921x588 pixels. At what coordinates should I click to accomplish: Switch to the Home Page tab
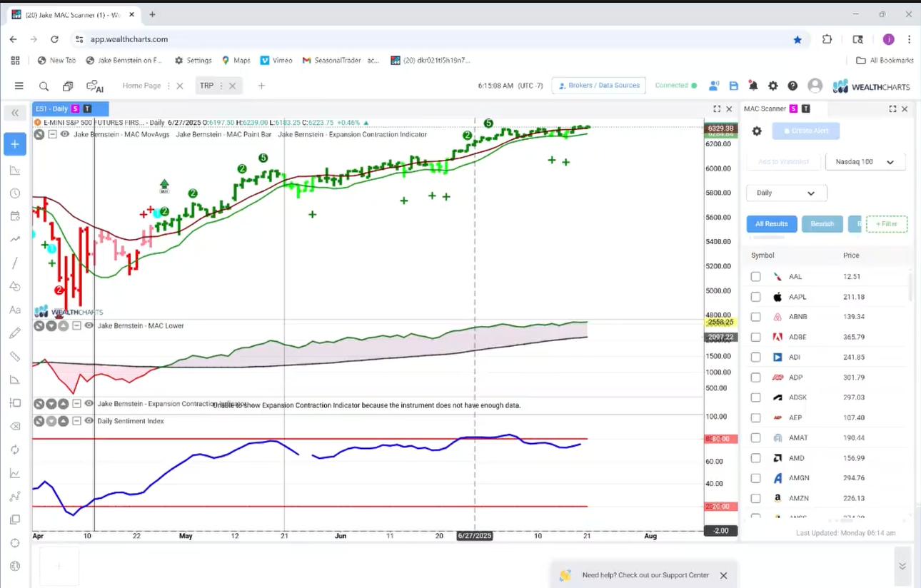pyautogui.click(x=141, y=86)
